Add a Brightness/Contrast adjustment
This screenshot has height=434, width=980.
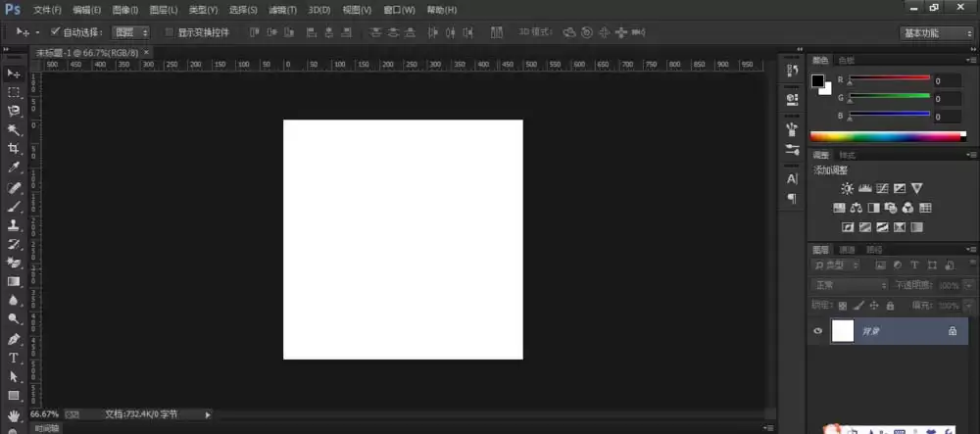pyautogui.click(x=847, y=188)
